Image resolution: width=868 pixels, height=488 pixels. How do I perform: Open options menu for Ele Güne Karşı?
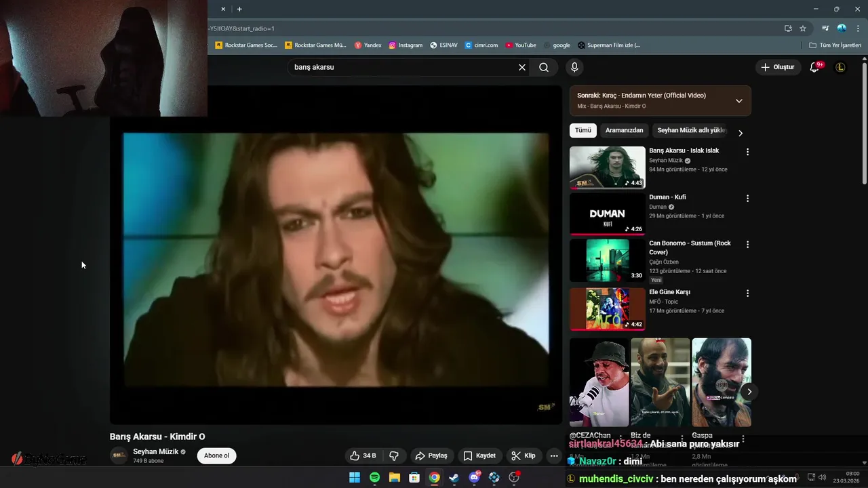(747, 293)
